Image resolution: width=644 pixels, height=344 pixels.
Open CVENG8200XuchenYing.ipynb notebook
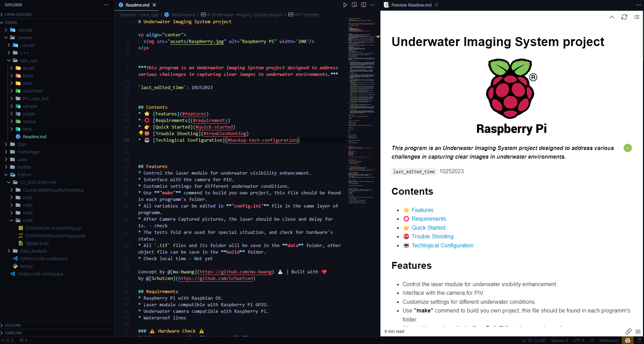pyautogui.click(x=55, y=236)
